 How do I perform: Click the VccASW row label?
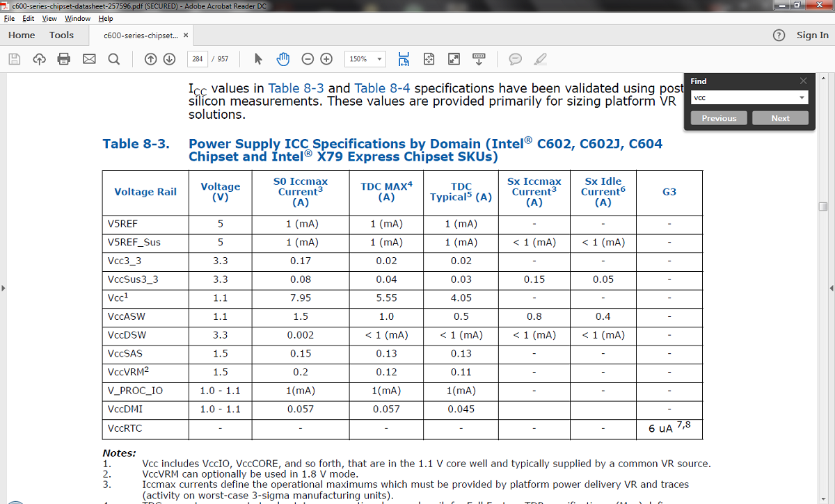tap(127, 316)
